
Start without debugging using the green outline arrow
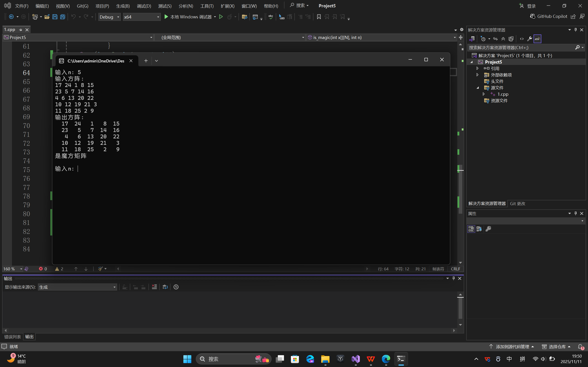pos(221,17)
